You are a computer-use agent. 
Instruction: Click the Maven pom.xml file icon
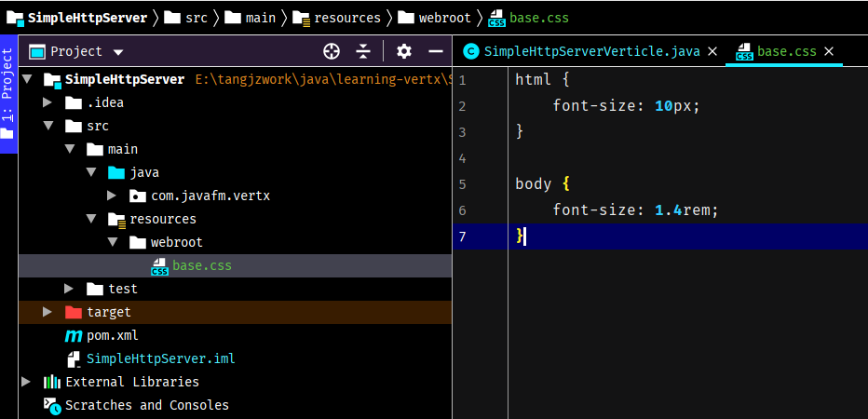(x=74, y=335)
